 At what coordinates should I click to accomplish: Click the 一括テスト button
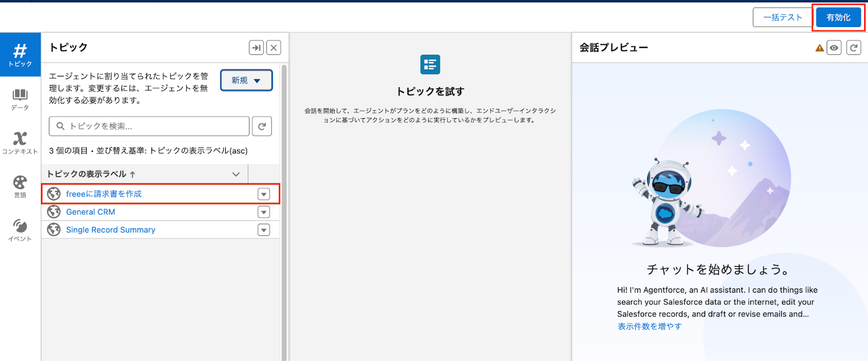[x=782, y=17]
